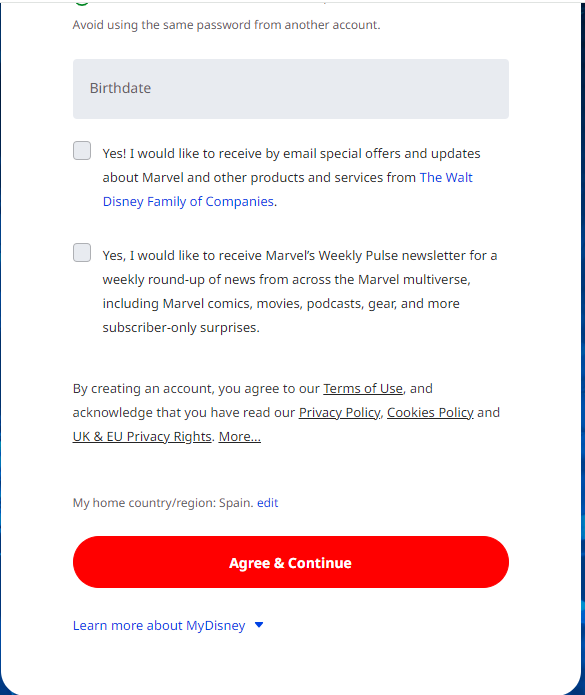Click the "Birthdate" placeholder label
Viewport: 585px width, 695px height.
(x=120, y=88)
